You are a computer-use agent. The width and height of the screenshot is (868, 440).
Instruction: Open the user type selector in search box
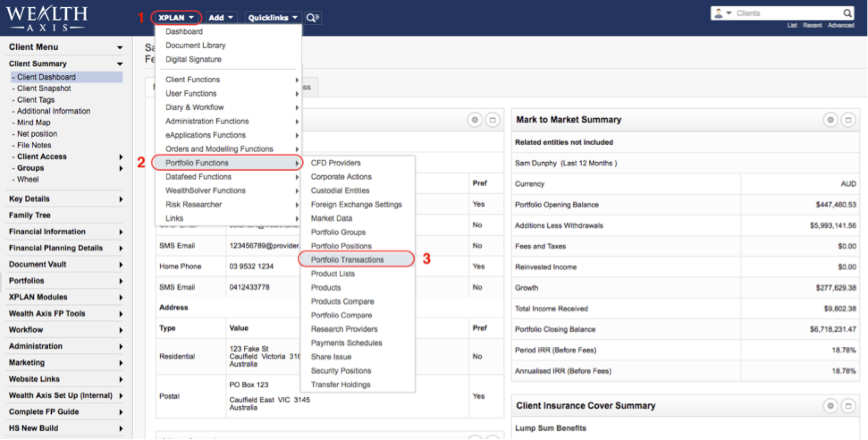pyautogui.click(x=722, y=13)
